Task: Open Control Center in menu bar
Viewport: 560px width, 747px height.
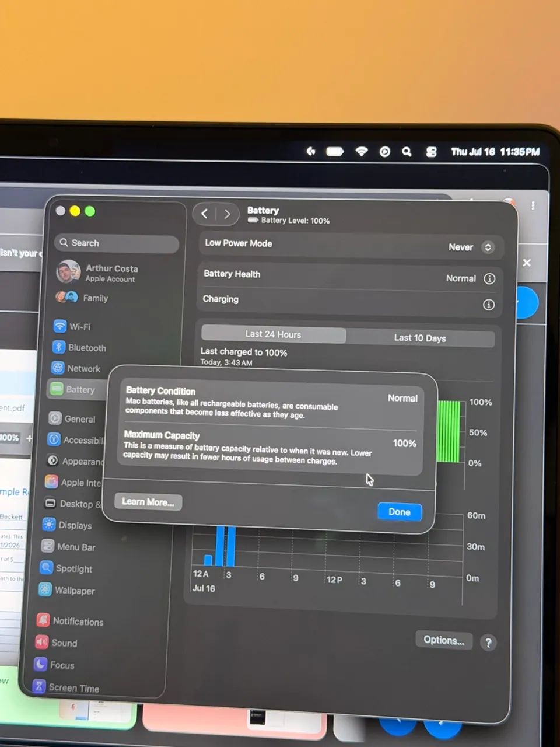Action: pos(431,152)
